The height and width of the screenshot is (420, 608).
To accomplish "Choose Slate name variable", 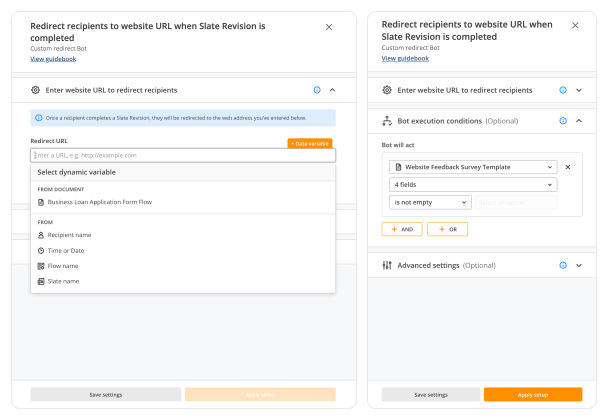I will [x=183, y=282].
